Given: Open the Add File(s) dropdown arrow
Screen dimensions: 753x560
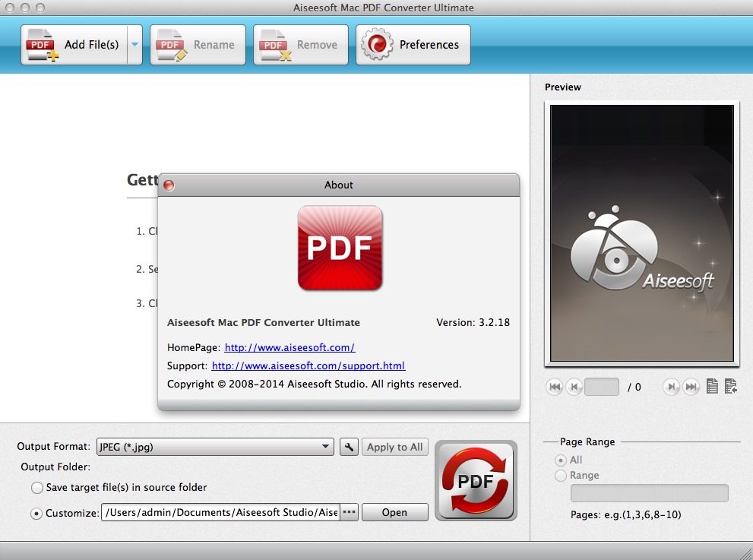Looking at the screenshot, I should [x=135, y=45].
